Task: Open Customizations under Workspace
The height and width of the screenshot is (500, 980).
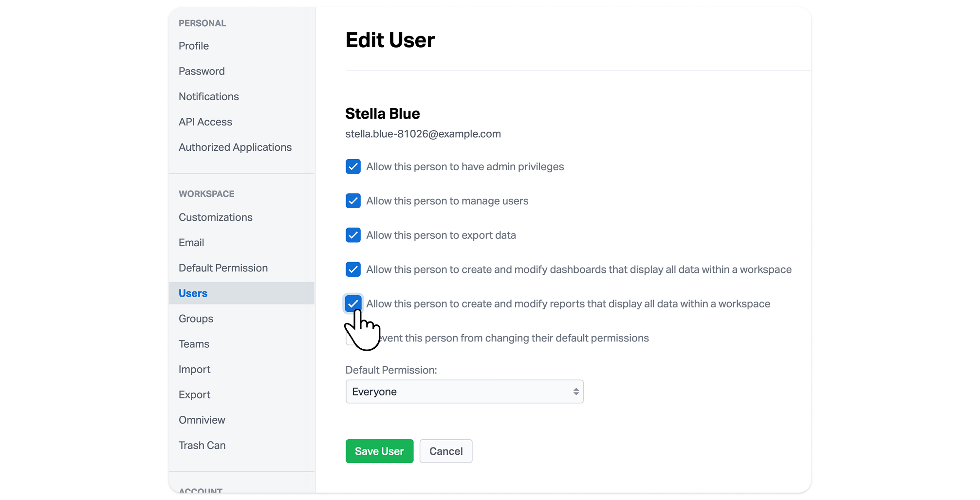Action: click(x=215, y=217)
